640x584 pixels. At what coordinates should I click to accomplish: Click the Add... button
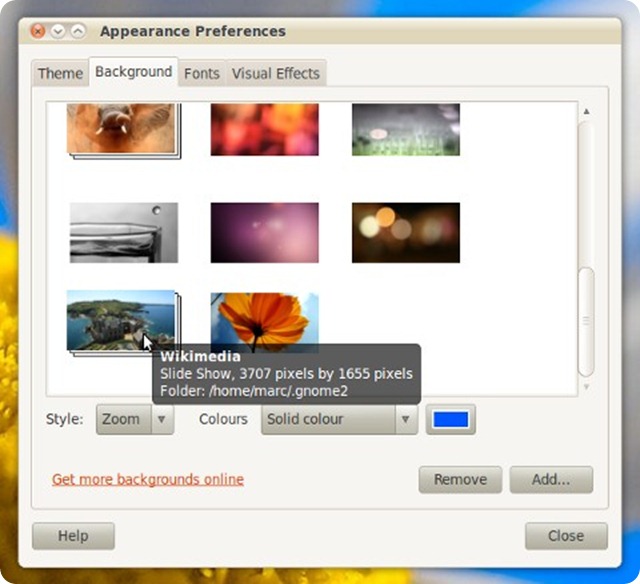click(x=551, y=480)
